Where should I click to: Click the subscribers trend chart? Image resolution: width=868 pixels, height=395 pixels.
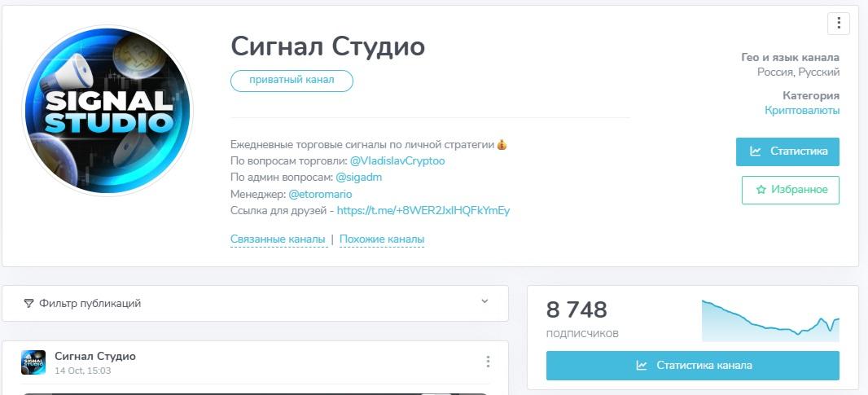(x=769, y=320)
